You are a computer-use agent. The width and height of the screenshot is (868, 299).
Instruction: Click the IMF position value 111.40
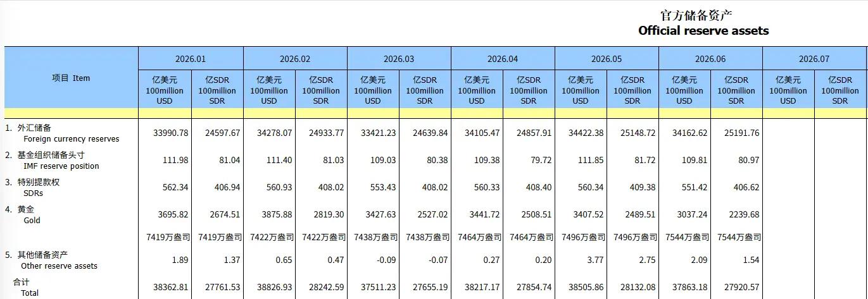[x=279, y=160]
